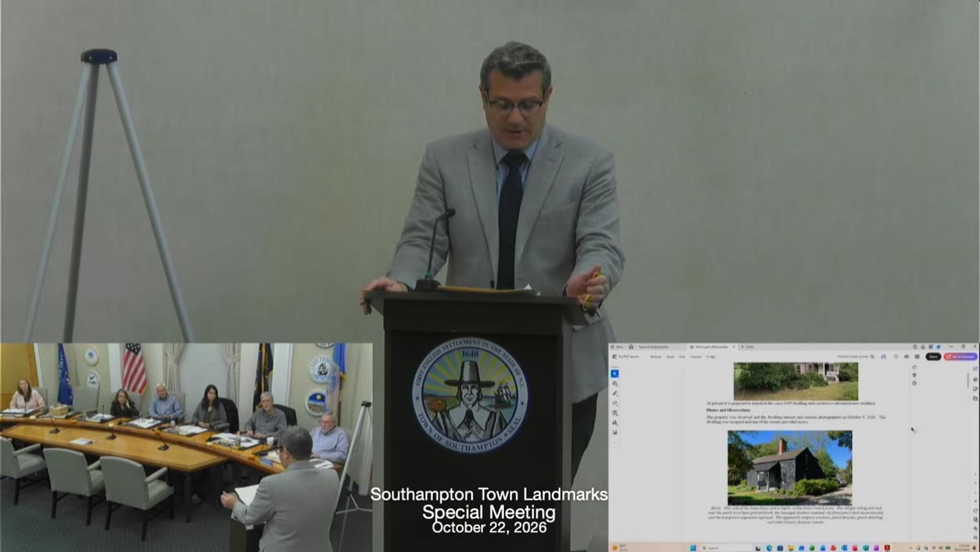This screenshot has height=552, width=980.
Task: Click the rotate view icon in lower-right rail
Action: click(975, 510)
